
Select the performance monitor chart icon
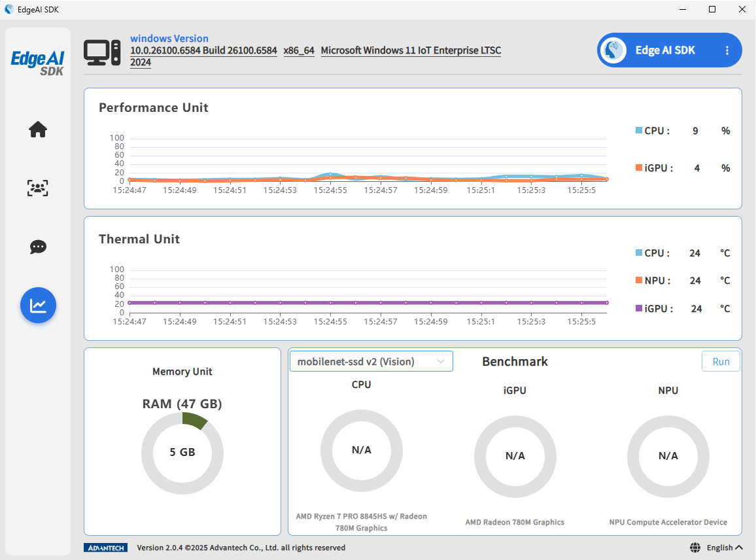pyautogui.click(x=38, y=305)
